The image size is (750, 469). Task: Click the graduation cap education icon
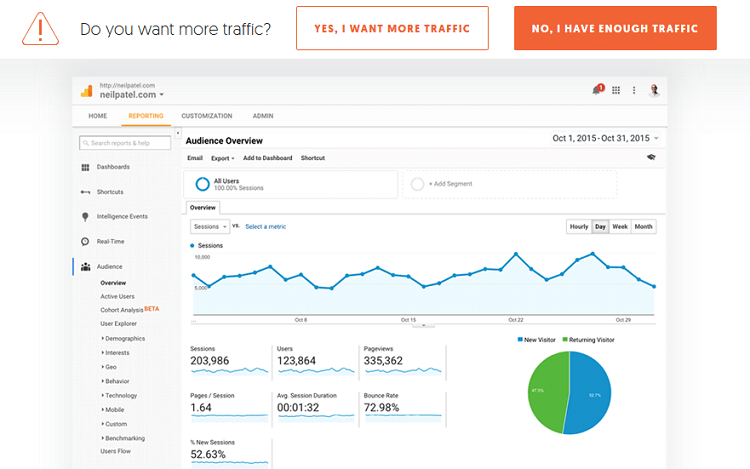[651, 157]
